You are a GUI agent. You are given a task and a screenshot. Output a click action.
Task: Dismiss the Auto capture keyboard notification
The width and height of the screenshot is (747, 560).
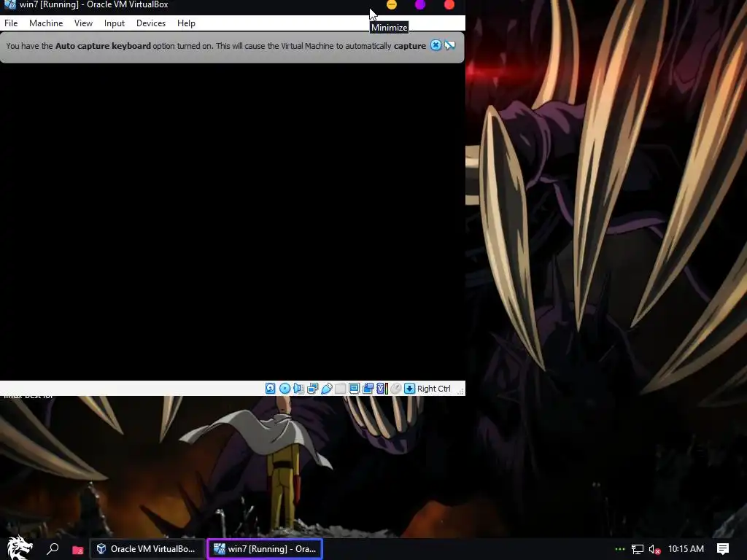436,45
